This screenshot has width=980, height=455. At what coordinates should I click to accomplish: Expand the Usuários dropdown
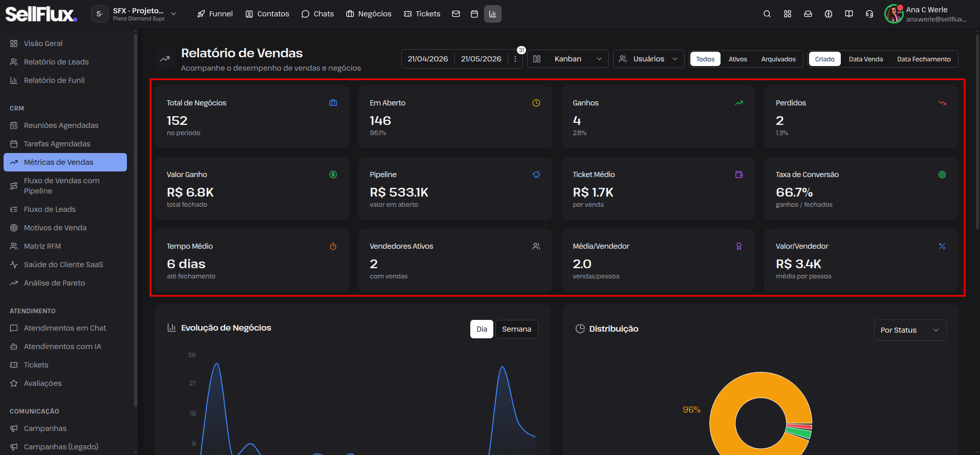[x=649, y=59]
